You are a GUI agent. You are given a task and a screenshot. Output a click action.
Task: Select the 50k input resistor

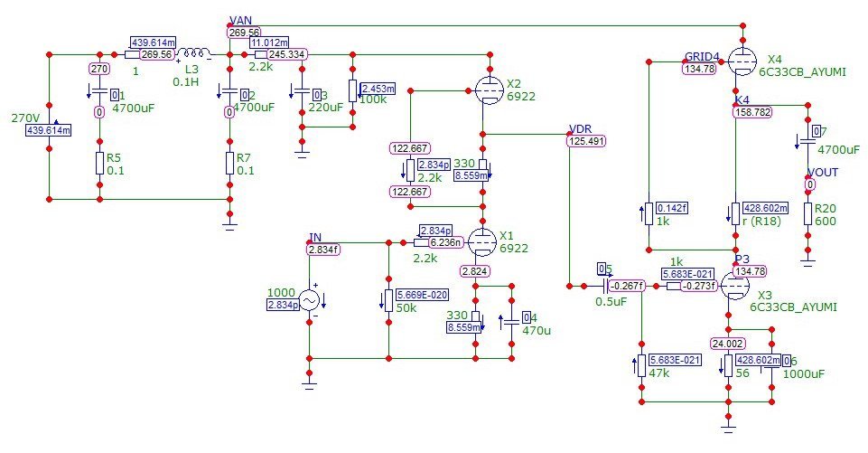(x=387, y=300)
